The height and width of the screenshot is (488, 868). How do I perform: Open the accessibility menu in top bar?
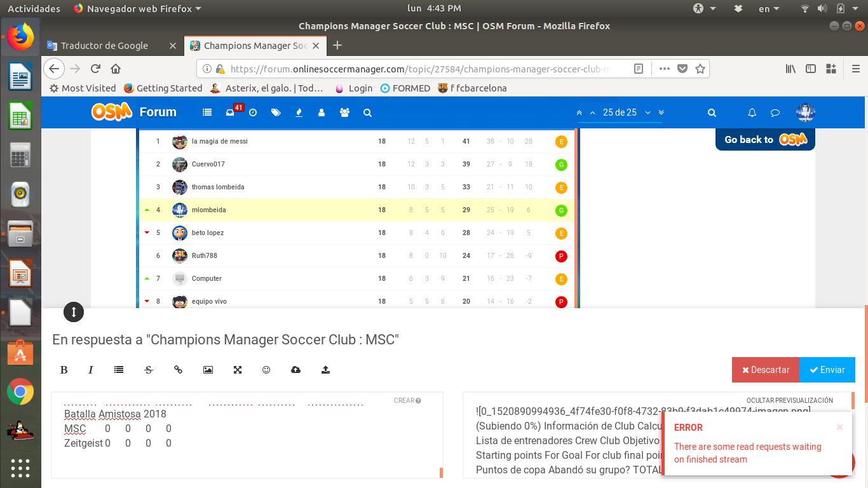pos(704,9)
